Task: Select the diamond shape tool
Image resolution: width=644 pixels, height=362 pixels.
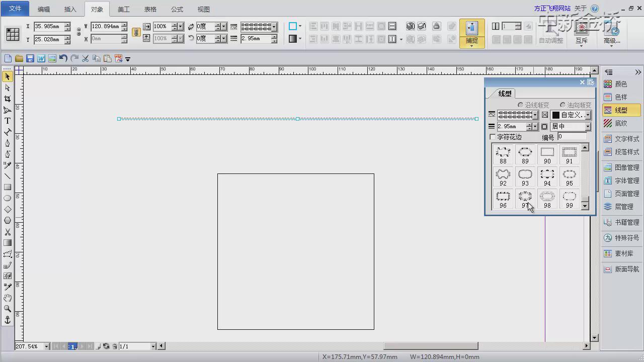Action: coord(8,209)
